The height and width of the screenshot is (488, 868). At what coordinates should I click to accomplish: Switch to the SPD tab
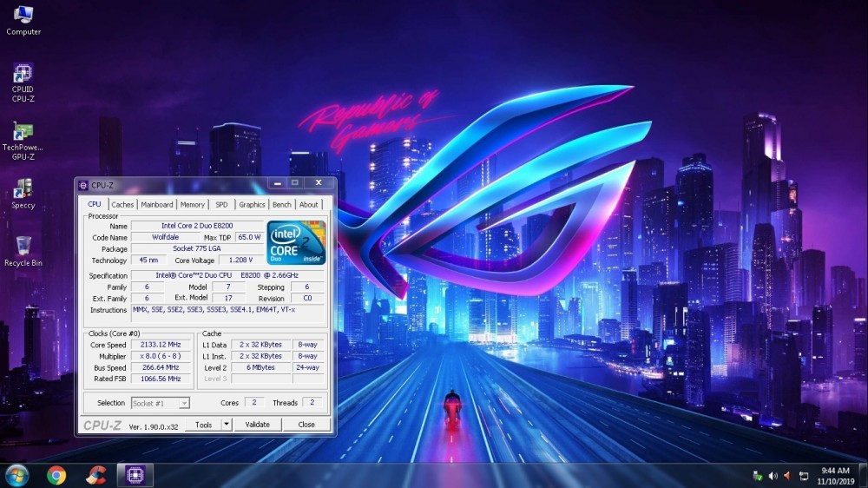(221, 204)
